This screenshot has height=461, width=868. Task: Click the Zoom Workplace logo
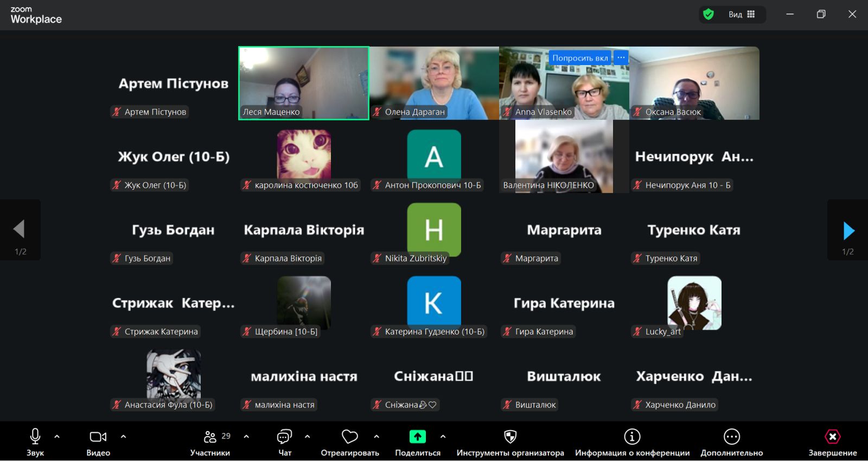click(36, 15)
